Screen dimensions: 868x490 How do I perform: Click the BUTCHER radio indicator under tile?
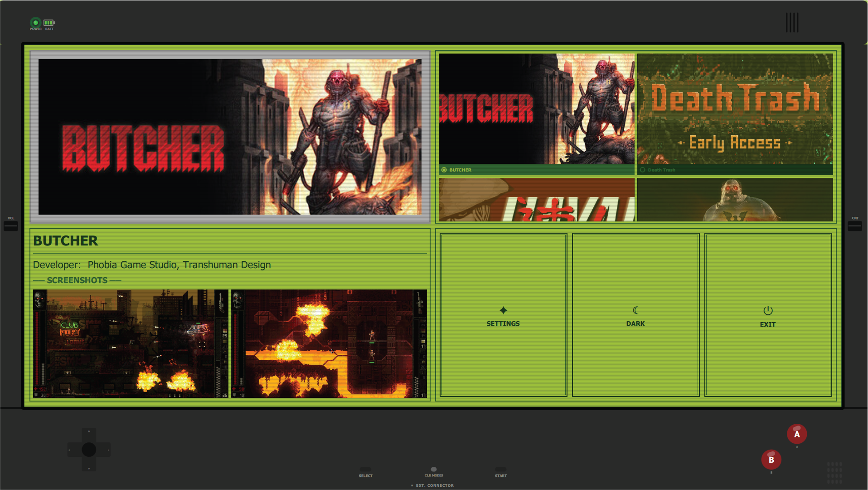[444, 170]
